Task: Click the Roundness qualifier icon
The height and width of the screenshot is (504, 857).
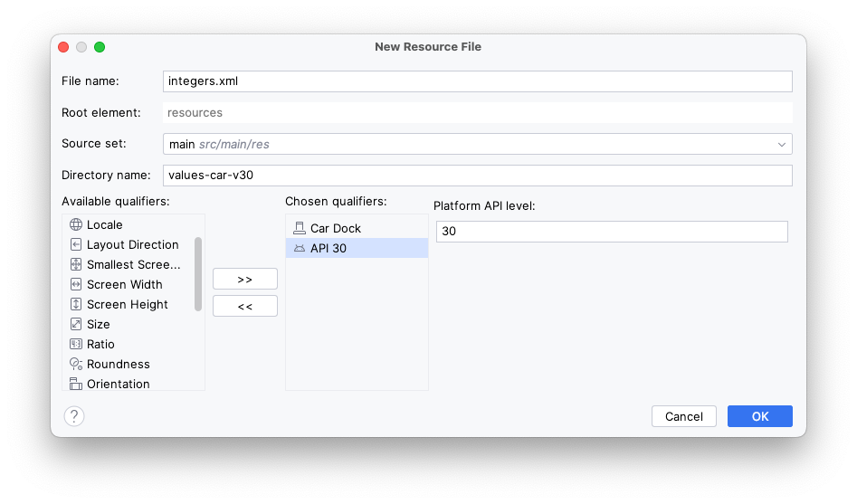Action: [76, 364]
